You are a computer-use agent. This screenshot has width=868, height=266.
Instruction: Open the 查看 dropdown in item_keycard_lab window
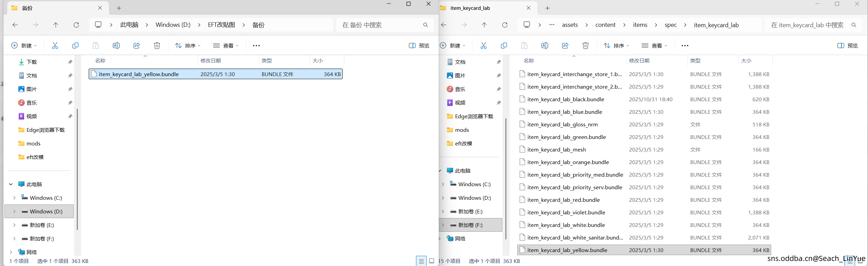pyautogui.click(x=654, y=46)
